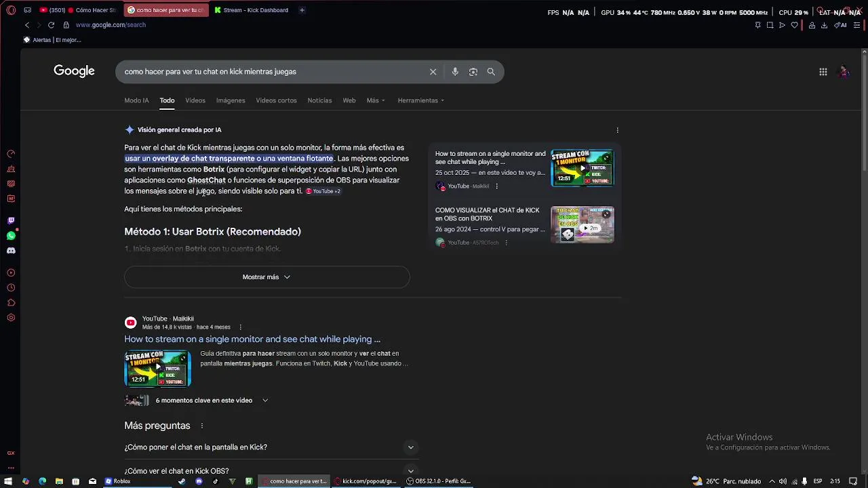Image resolution: width=868 pixels, height=488 pixels.
Task: Open the Google account avatar
Action: [x=844, y=71]
